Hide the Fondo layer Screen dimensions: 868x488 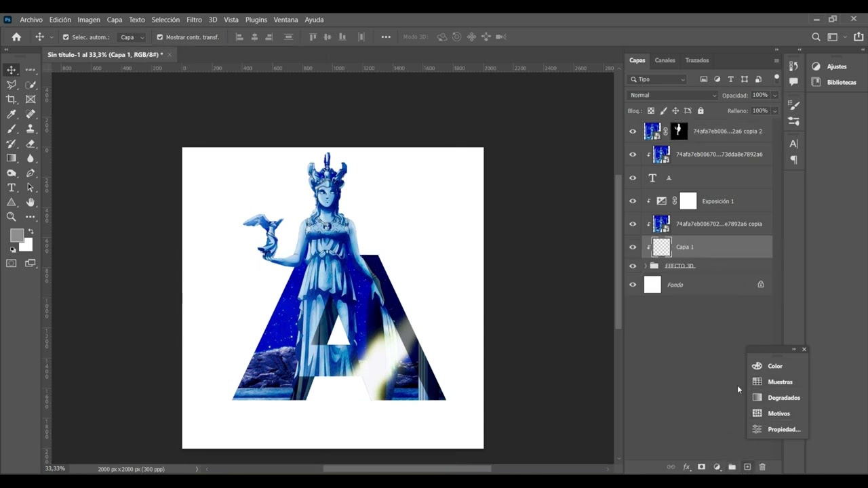[633, 285]
